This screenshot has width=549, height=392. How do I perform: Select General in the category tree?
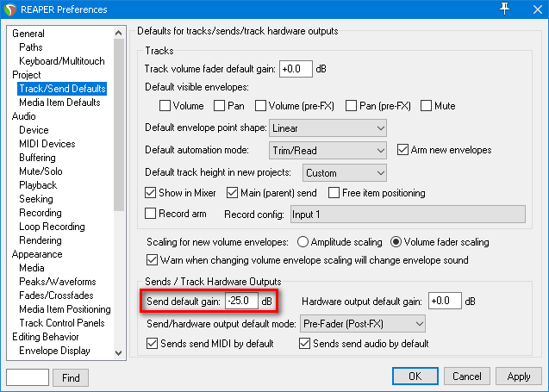28,34
